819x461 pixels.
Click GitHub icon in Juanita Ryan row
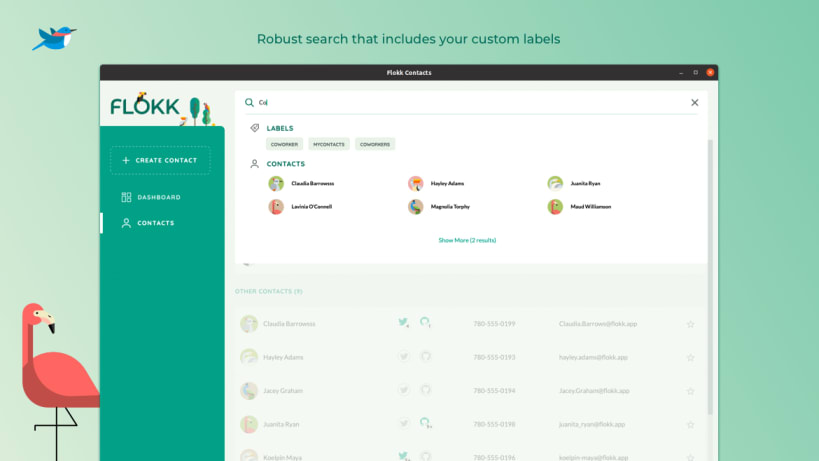click(426, 423)
